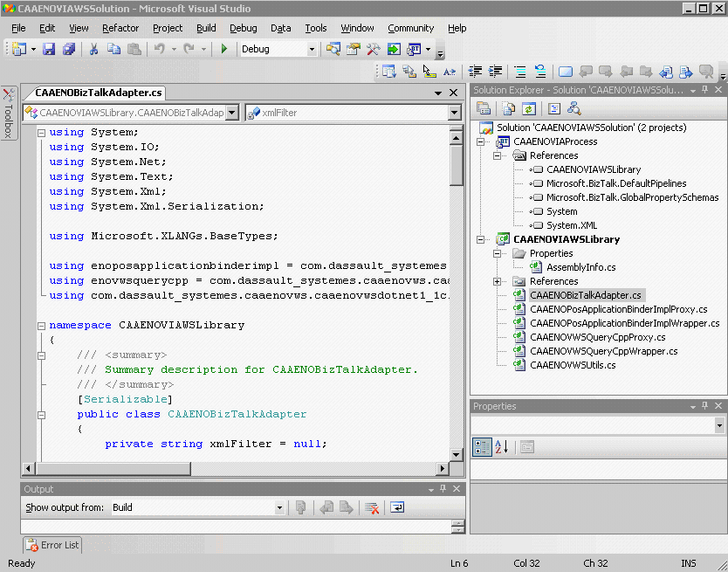Collapse the Properties folder in Solution Explorer
Viewport: 728px width, 572px height.
point(498,254)
